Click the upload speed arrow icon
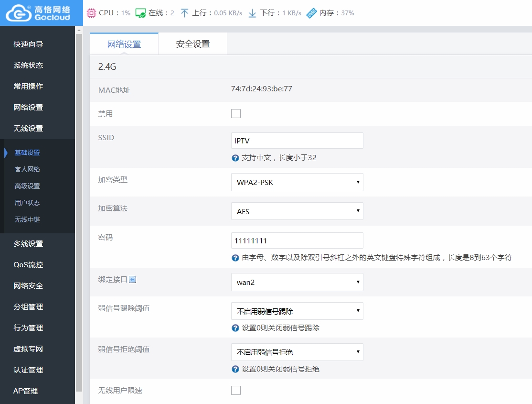Viewport: 532px width, 404px height. coord(185,13)
